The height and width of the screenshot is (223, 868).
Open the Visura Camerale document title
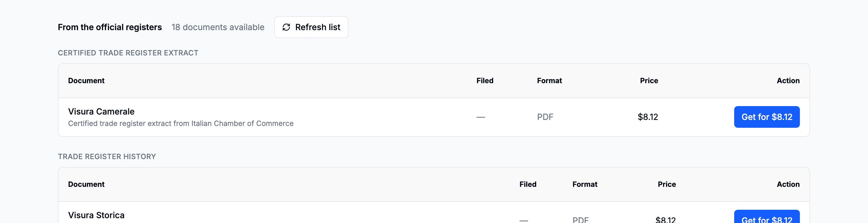click(x=101, y=111)
